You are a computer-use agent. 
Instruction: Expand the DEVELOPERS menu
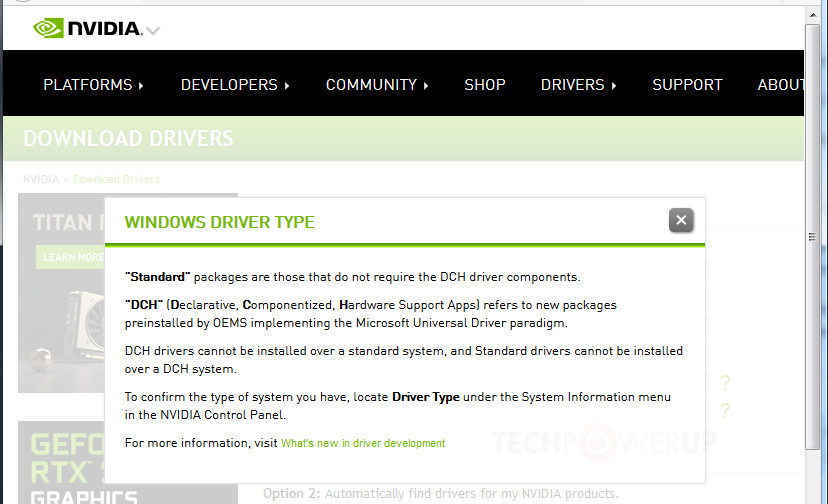235,85
